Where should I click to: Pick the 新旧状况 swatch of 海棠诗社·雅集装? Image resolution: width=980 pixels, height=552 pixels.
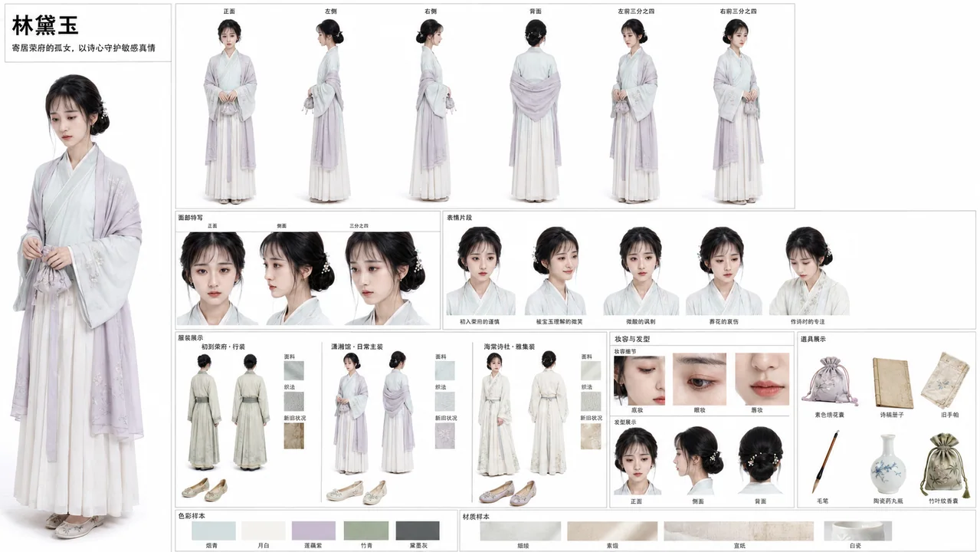pyautogui.click(x=591, y=436)
